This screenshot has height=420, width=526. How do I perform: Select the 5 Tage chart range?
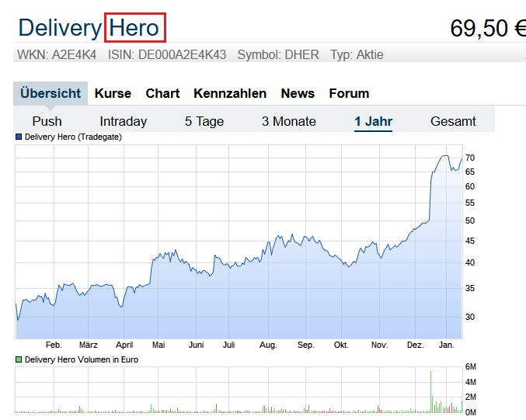tap(204, 121)
